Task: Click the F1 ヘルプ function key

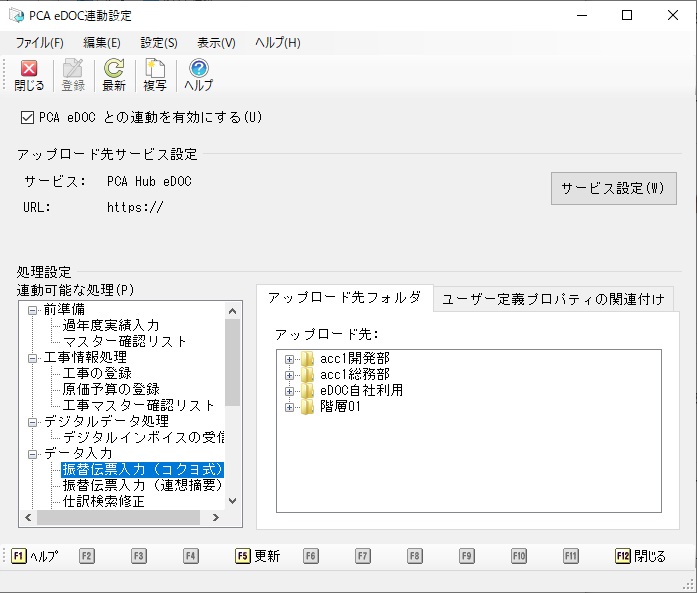Action: pyautogui.click(x=35, y=556)
